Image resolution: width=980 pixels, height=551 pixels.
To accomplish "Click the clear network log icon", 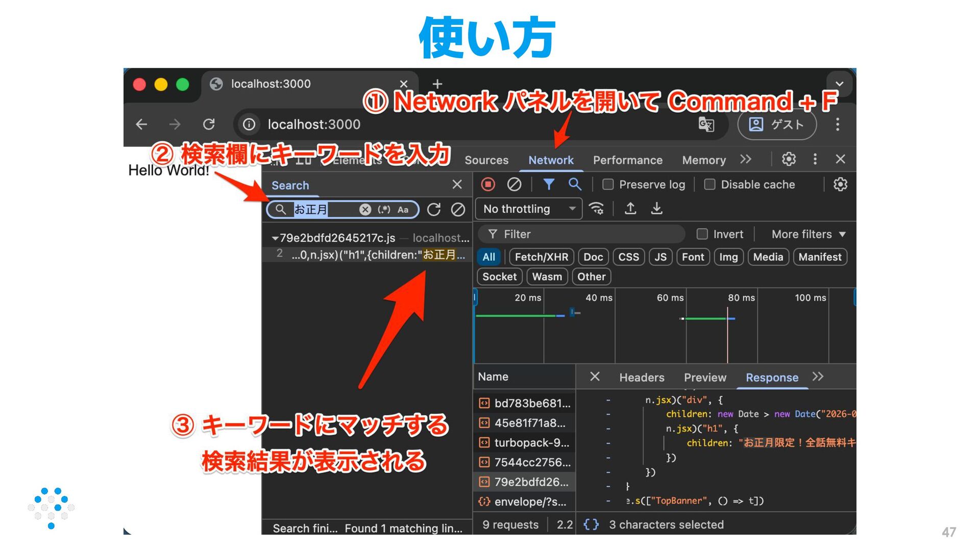I will (514, 184).
